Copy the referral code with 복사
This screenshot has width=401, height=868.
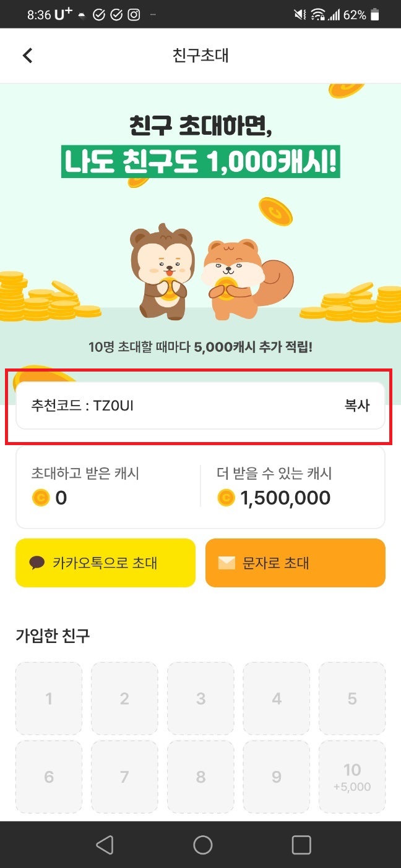(x=357, y=406)
